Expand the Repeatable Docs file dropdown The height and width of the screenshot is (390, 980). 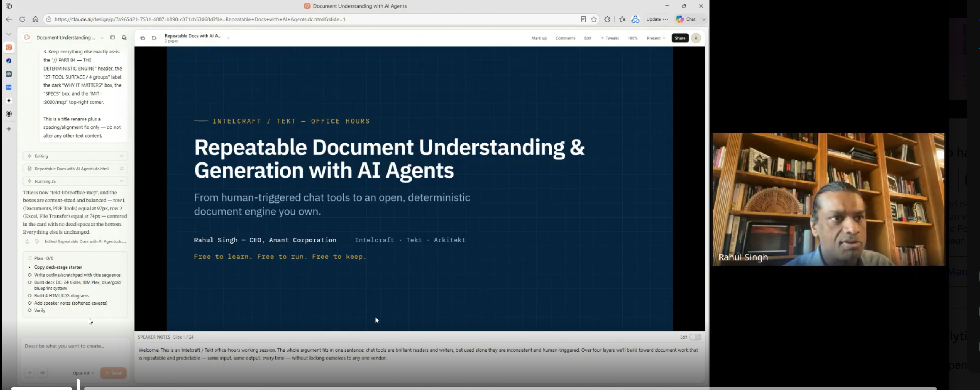pos(228,38)
